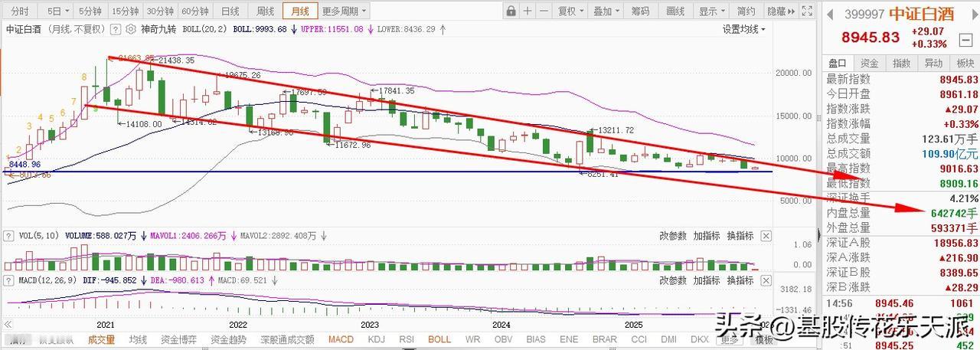Switch to the 60分钟 chart period

pyautogui.click(x=195, y=11)
